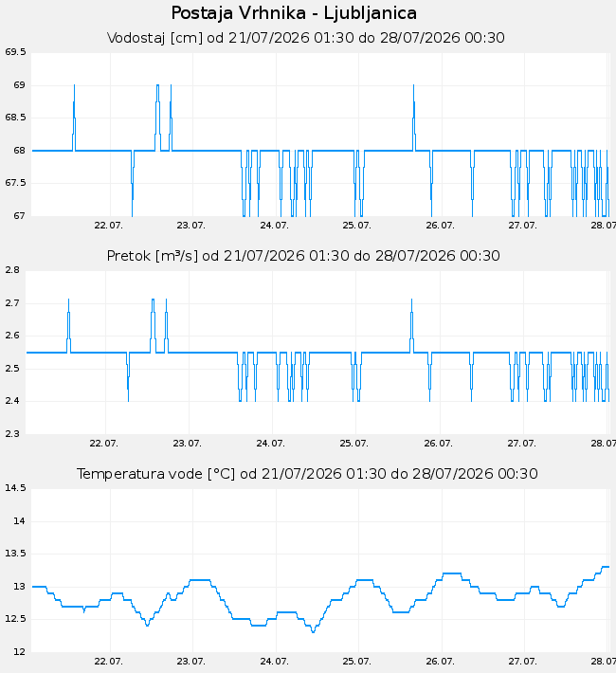This screenshot has width=616, height=673.
Task: Click the 68.5 tick on Vodostaj axis
Action: tap(15, 118)
